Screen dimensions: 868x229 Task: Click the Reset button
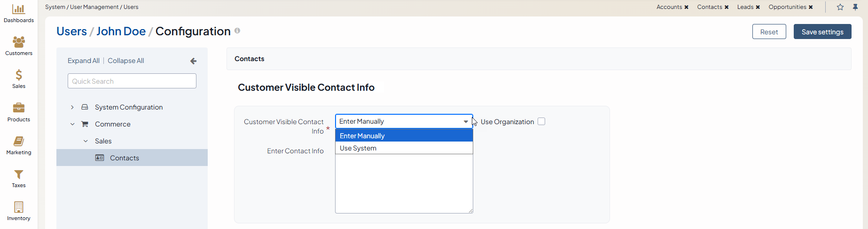click(x=769, y=32)
